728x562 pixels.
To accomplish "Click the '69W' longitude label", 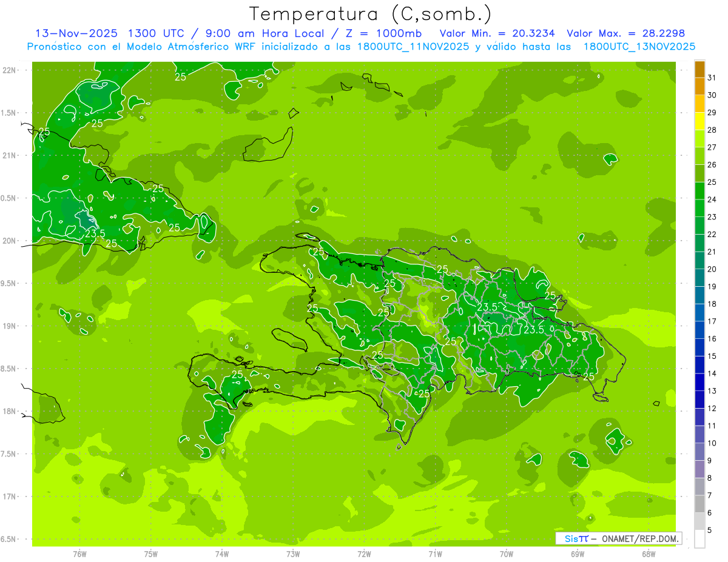I will (578, 554).
